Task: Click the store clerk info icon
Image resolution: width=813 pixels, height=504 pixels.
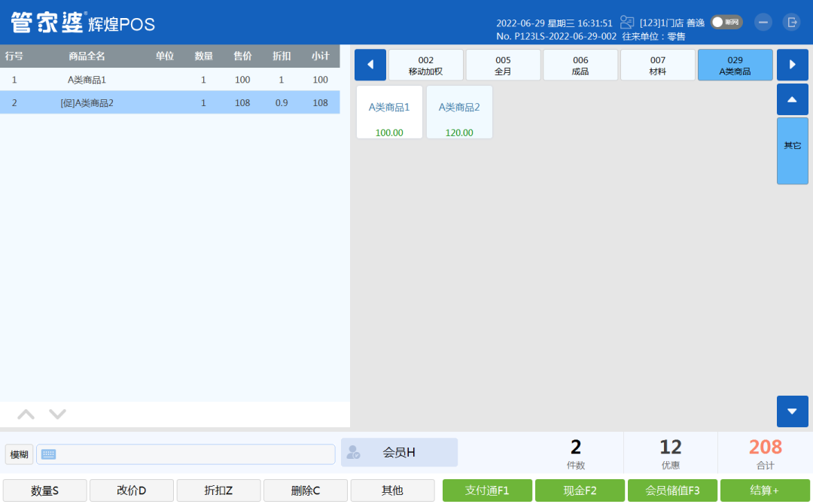Action: pyautogui.click(x=627, y=23)
